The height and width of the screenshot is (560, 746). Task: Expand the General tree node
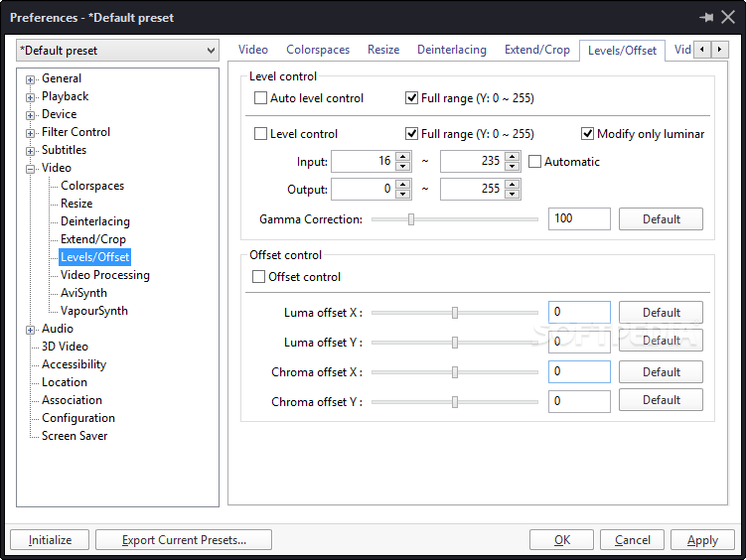[31, 79]
